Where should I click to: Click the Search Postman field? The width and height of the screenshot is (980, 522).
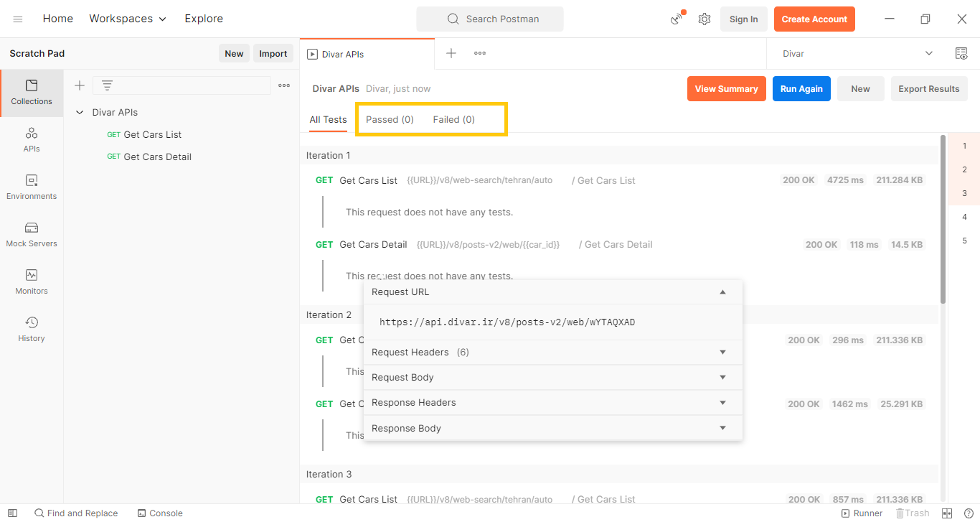(490, 19)
